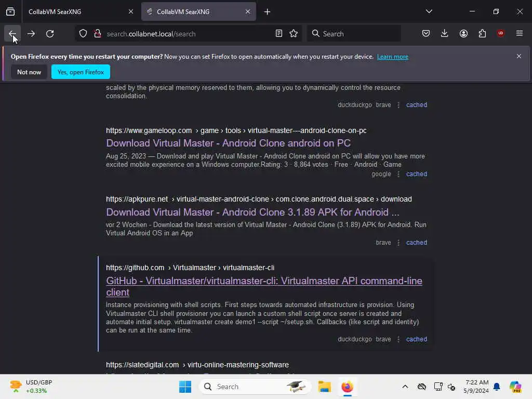The height and width of the screenshot is (399, 532).
Task: Reload the current search page
Action: (x=50, y=34)
